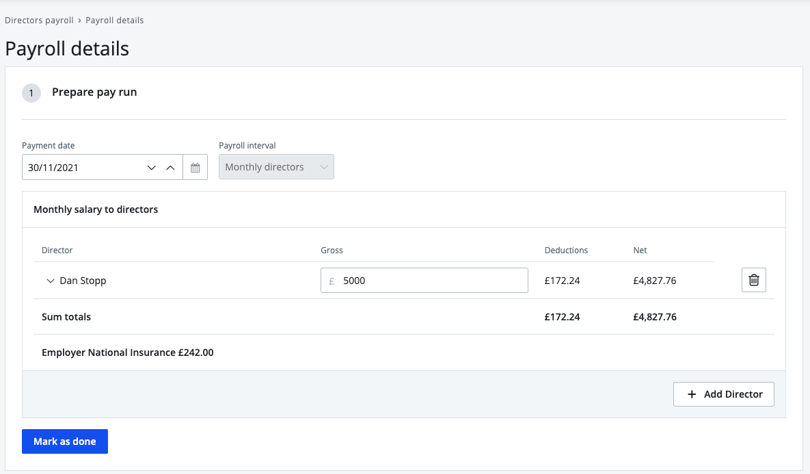Select the Sum totals row label
The width and height of the screenshot is (810, 474).
point(66,317)
